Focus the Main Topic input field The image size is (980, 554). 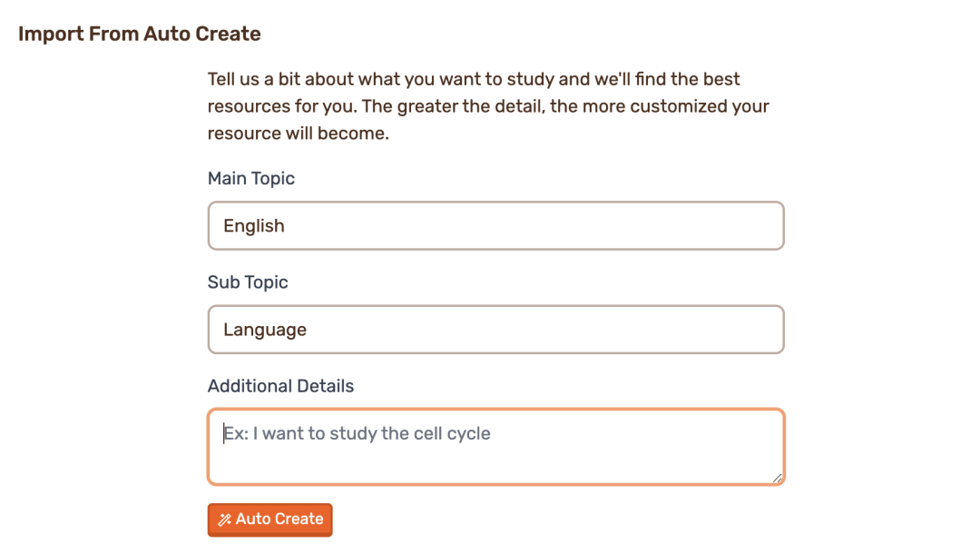[x=495, y=226]
